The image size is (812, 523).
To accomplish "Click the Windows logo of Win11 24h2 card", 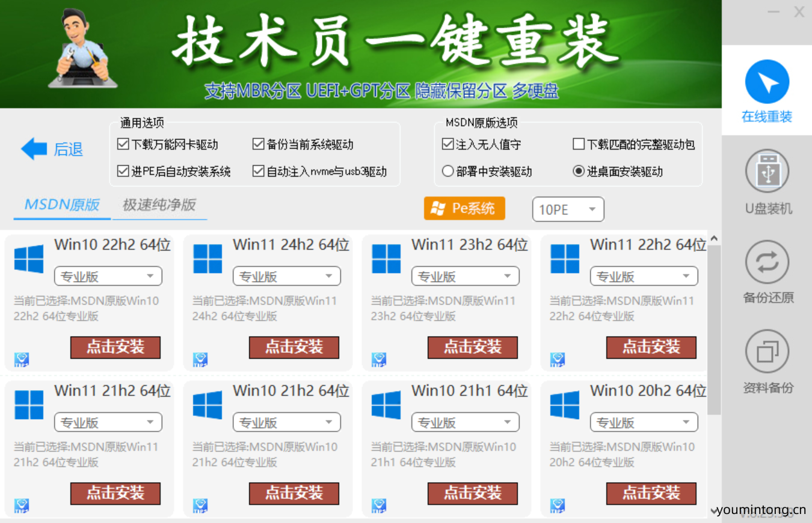I will tap(208, 258).
